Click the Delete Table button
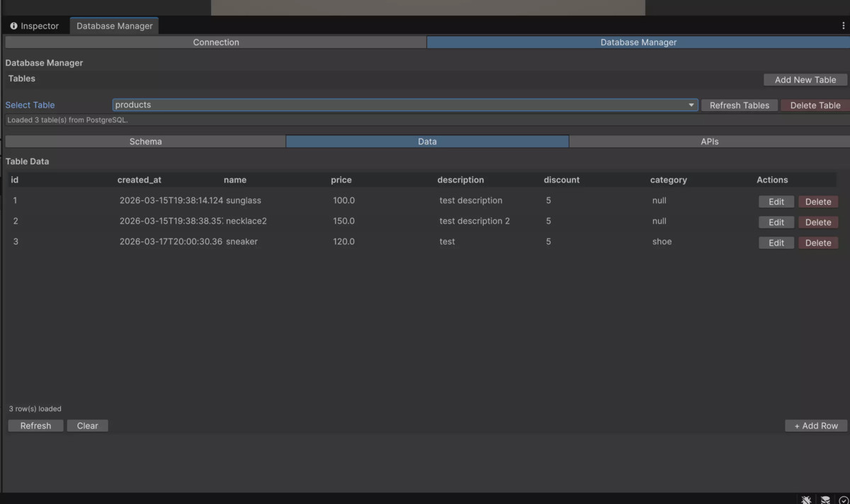Screen dimensions: 850x504 point(815,105)
